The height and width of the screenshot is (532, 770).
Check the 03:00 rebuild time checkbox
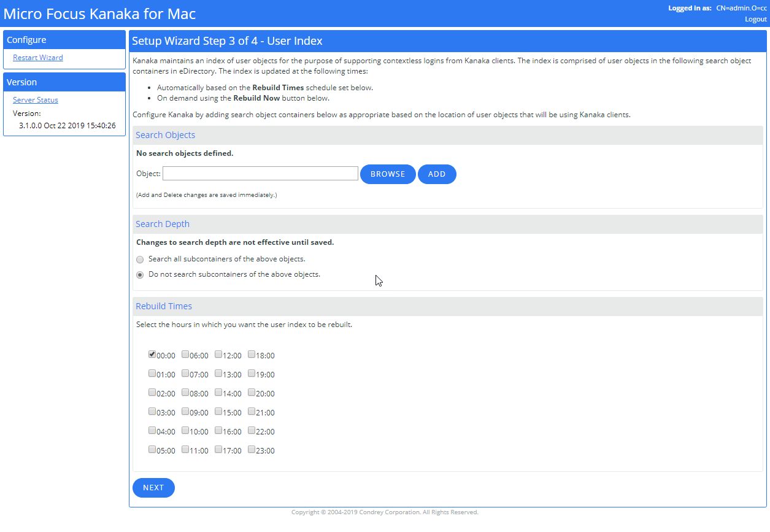(152, 411)
